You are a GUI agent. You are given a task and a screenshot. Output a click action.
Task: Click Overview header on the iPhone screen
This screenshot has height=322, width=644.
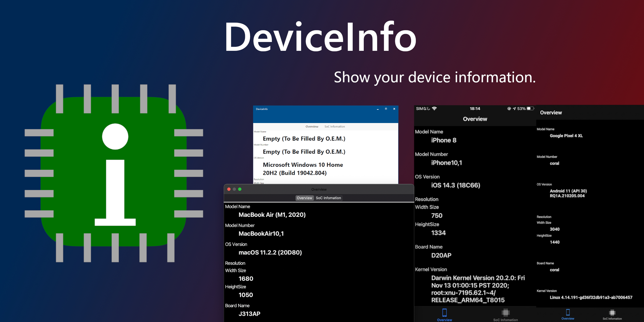tap(475, 119)
